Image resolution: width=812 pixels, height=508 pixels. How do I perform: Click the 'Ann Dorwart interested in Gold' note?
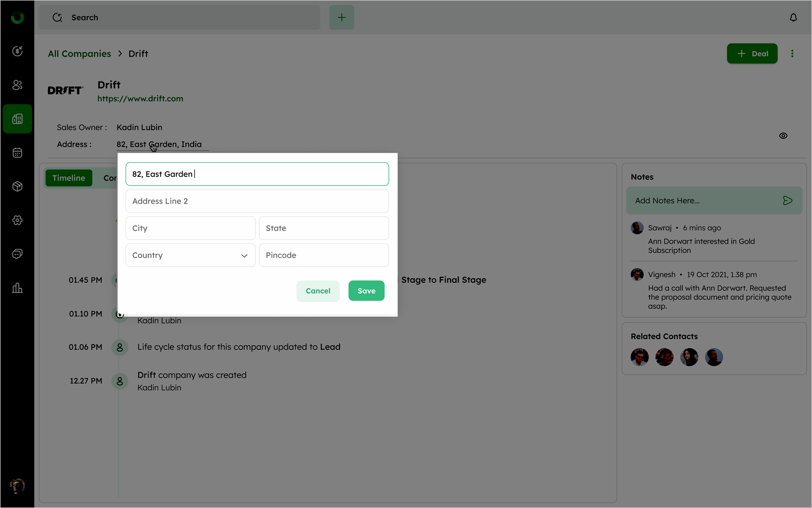[x=702, y=246]
